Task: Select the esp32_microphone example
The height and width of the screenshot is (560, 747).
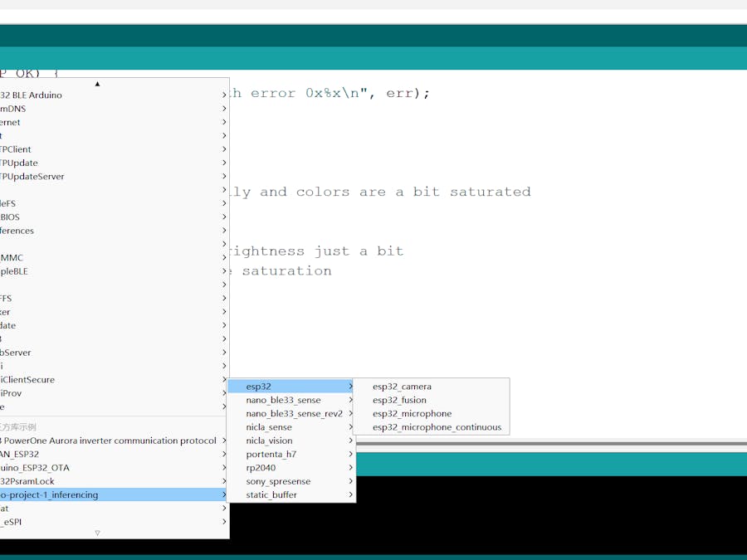Action: [412, 414]
